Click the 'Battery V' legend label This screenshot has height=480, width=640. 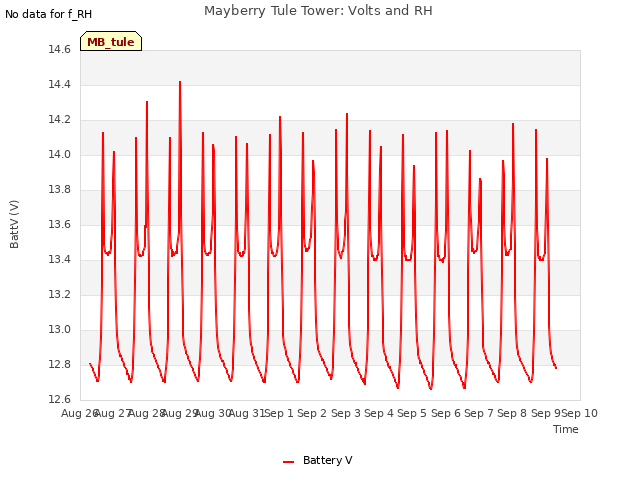coord(327,460)
